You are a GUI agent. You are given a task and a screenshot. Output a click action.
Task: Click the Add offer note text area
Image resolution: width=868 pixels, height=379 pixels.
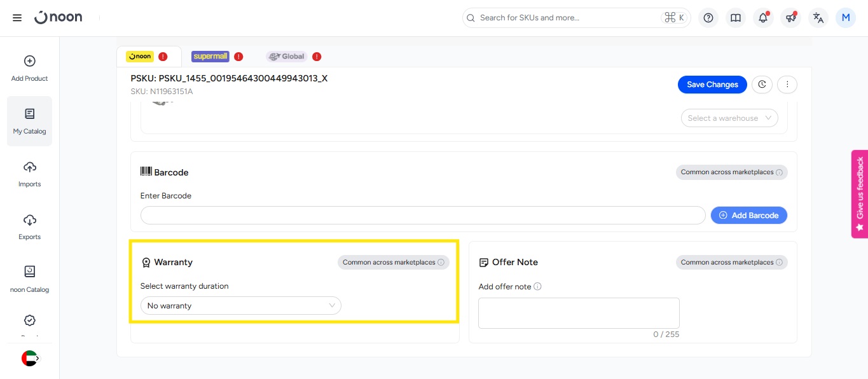(579, 313)
